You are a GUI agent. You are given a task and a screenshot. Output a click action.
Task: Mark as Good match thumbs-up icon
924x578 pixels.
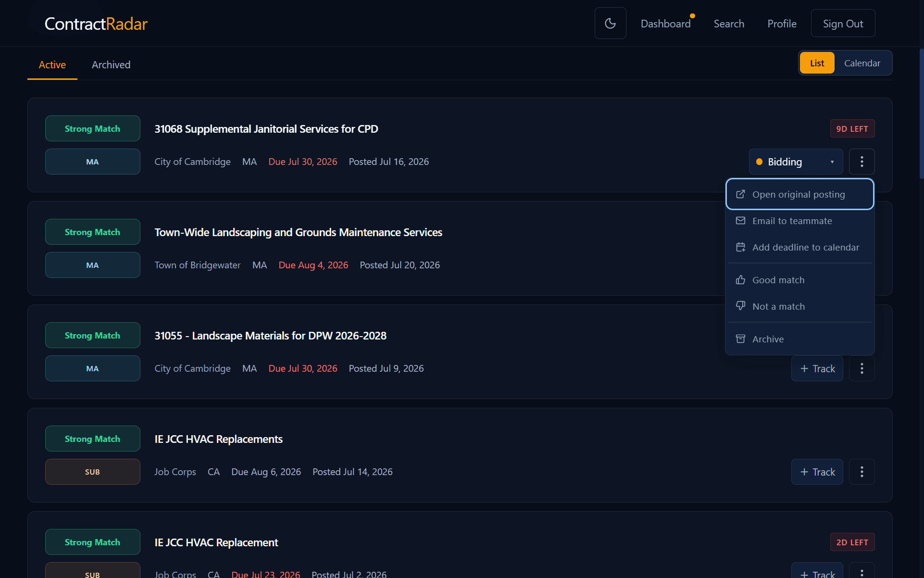(x=740, y=280)
